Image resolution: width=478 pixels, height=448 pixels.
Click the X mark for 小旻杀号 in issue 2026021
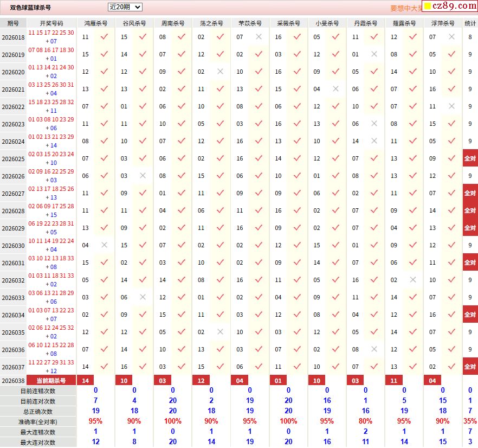(x=335, y=89)
